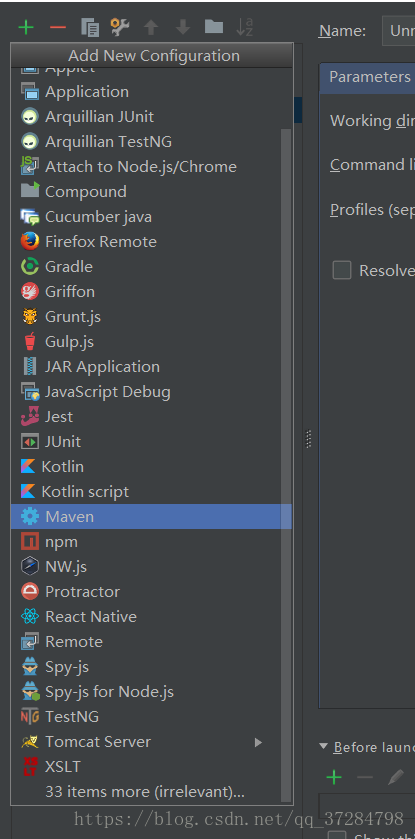
Task: Click the Create New Folder icon
Action: coord(214,26)
